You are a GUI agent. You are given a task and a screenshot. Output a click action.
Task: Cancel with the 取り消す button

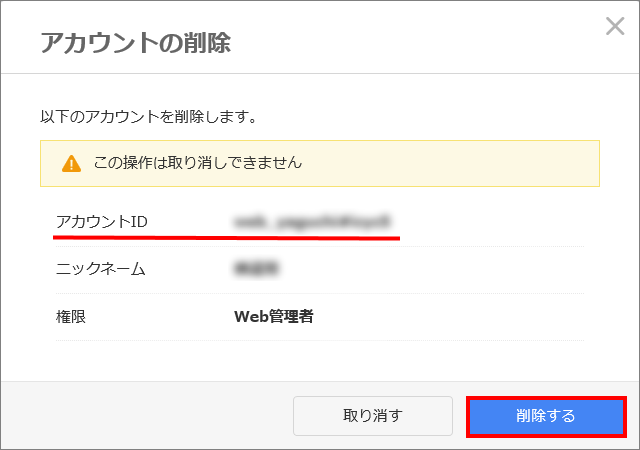[373, 416]
